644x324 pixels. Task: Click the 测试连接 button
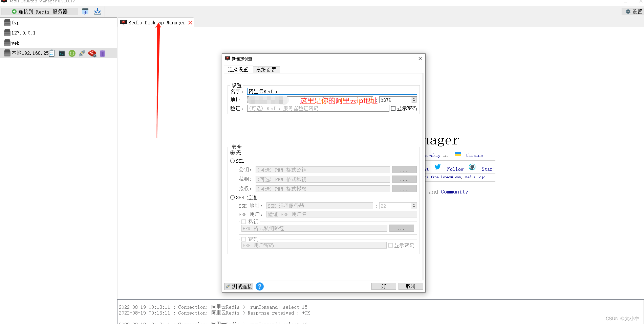pyautogui.click(x=239, y=286)
